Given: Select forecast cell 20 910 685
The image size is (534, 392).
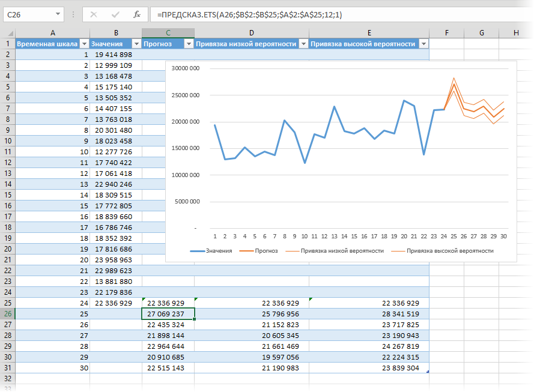Looking at the screenshot, I should pos(168,357).
